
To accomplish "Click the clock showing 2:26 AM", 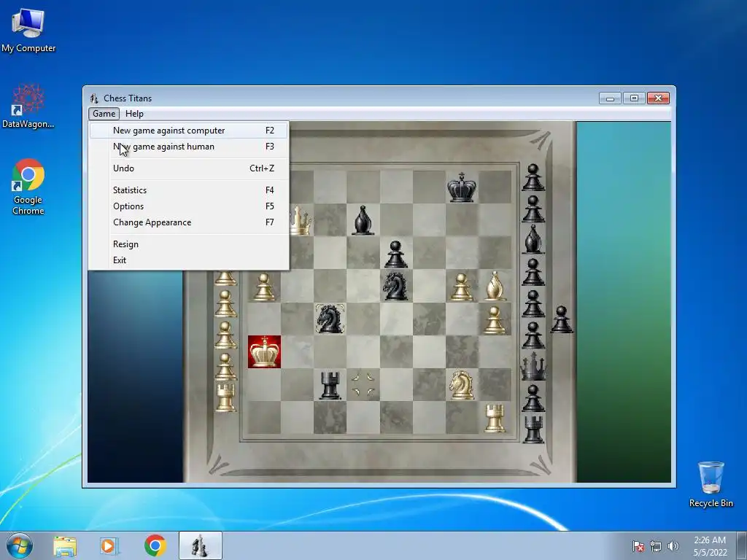I will 710,546.
